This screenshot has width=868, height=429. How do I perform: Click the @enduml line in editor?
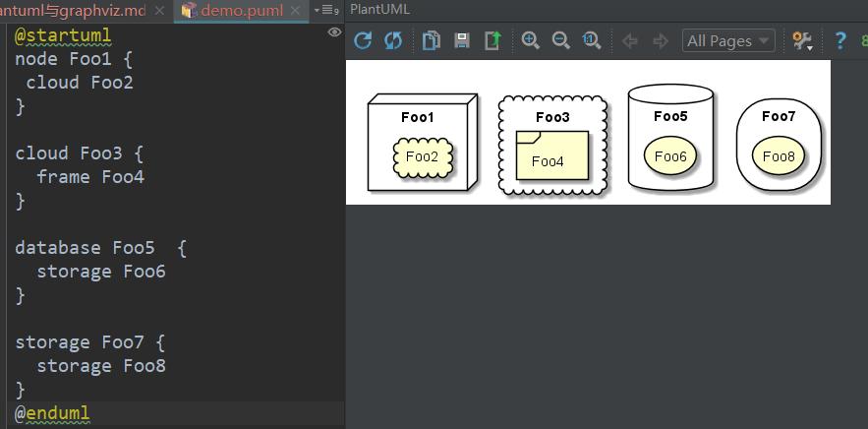click(52, 413)
